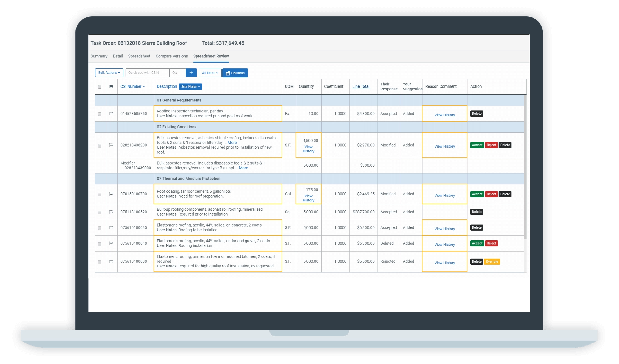
Task: Check the box for row 075610100035
Action: 100,228
